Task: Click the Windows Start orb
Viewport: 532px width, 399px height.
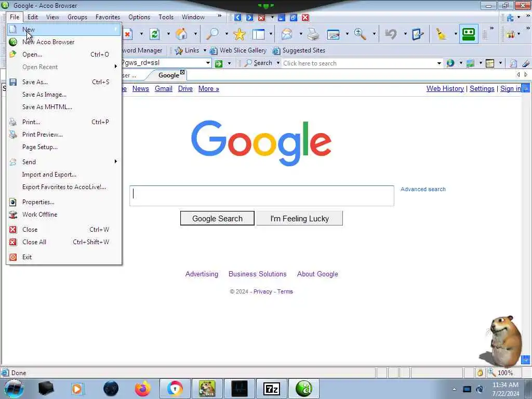Action: click(14, 389)
